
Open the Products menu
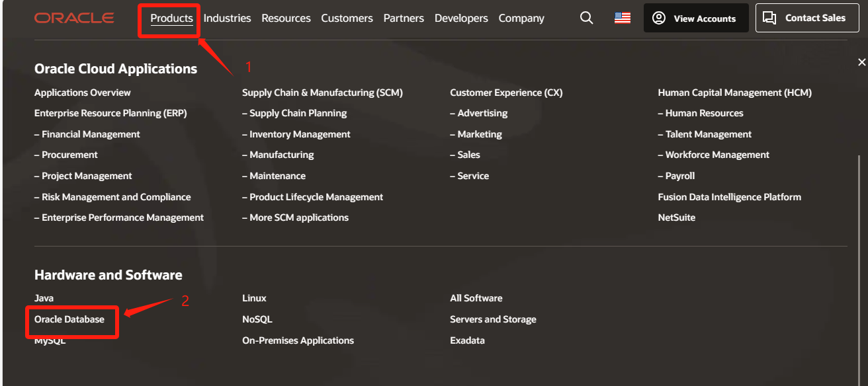(x=171, y=19)
